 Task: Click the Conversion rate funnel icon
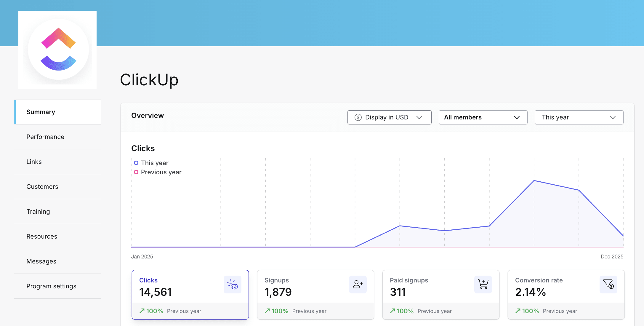tap(608, 285)
